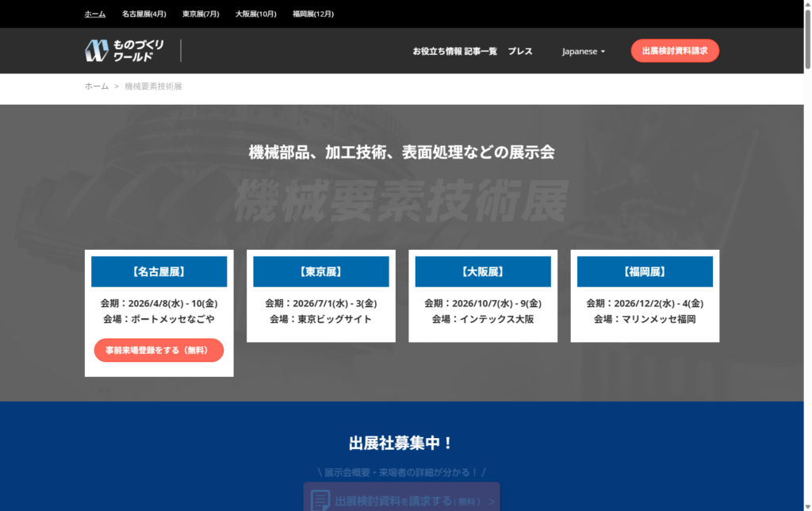Select the 【福岡展】 blue card header
The height and width of the screenshot is (511, 812).
click(644, 271)
